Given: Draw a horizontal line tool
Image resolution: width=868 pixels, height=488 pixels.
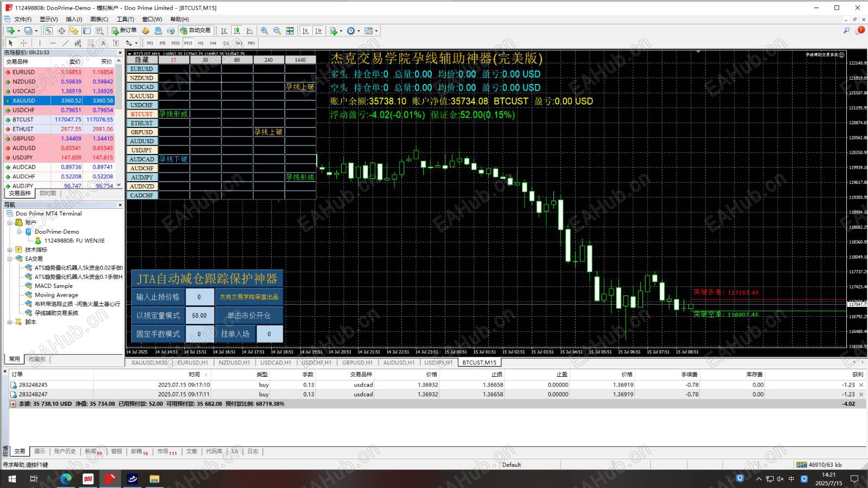Looking at the screenshot, I should (x=53, y=43).
